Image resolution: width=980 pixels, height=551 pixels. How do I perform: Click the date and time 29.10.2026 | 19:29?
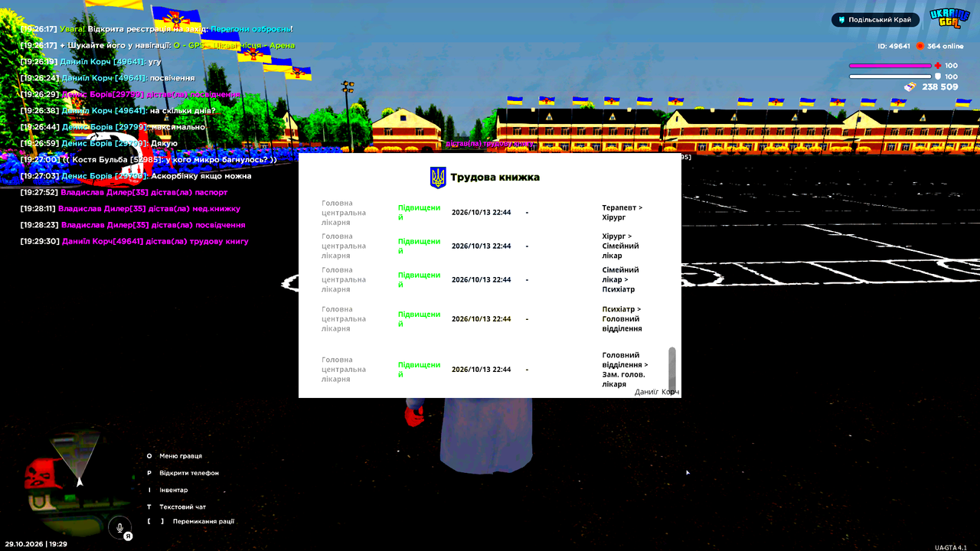coord(36,544)
